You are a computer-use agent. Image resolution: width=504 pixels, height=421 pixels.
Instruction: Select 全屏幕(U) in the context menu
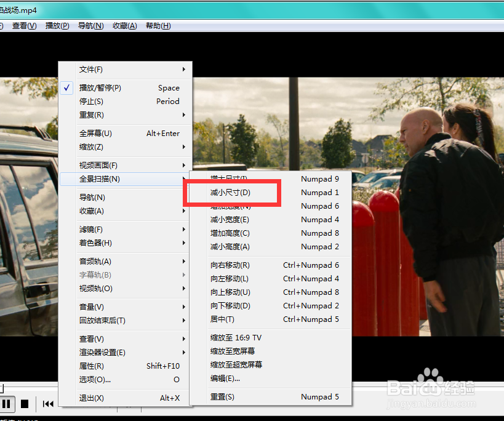pyautogui.click(x=126, y=134)
